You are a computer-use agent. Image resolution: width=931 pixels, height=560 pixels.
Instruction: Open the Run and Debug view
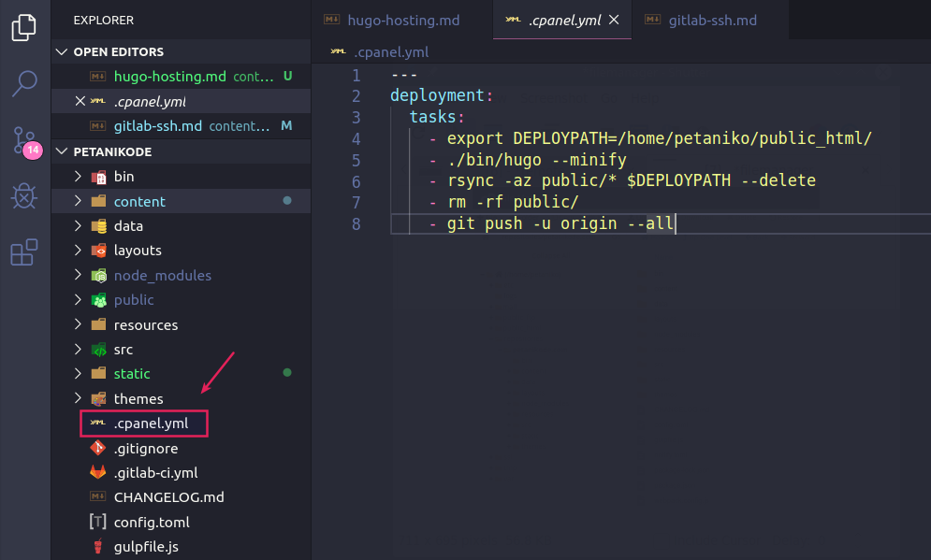tap(24, 196)
